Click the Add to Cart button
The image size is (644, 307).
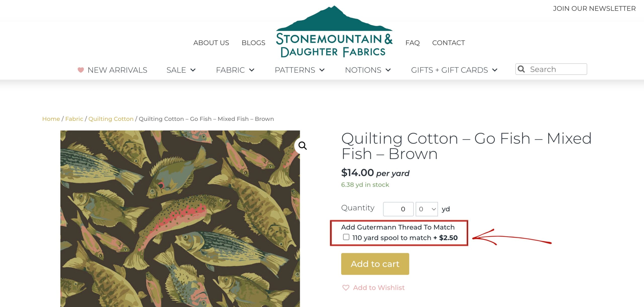375,264
